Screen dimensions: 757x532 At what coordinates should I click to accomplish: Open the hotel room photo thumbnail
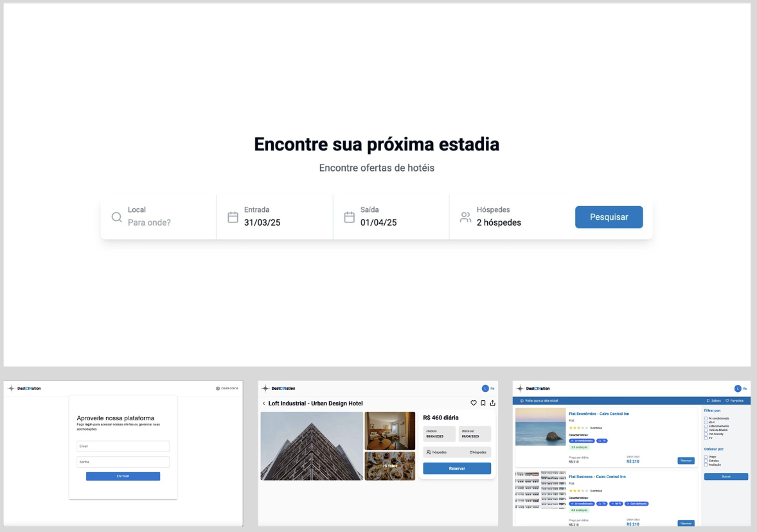(x=389, y=430)
